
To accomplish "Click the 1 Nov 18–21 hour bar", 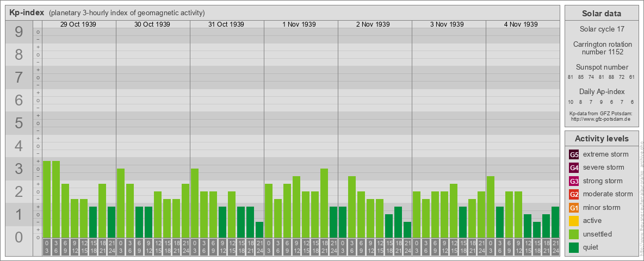I will point(324,203).
